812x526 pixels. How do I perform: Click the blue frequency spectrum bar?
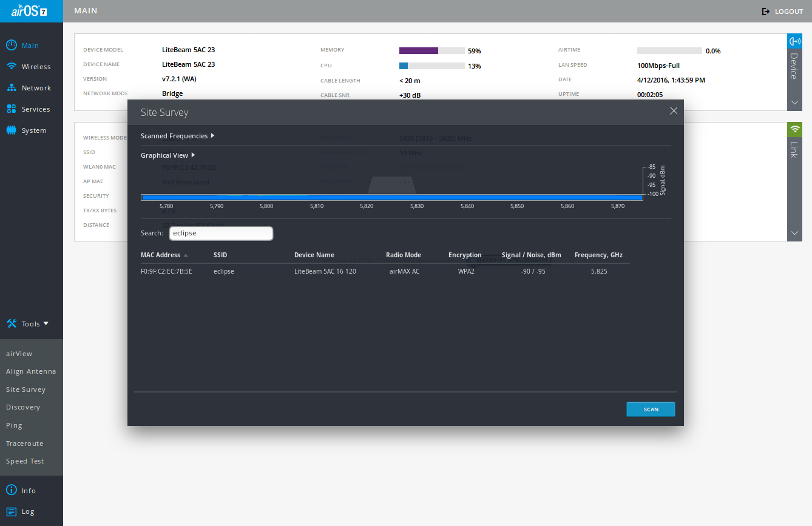391,197
